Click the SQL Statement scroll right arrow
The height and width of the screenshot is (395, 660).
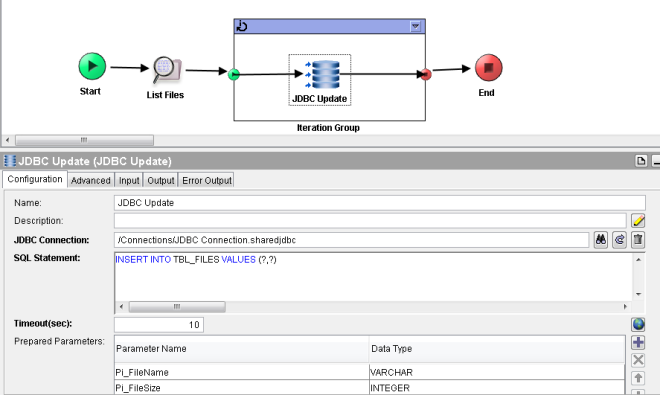[625, 307]
